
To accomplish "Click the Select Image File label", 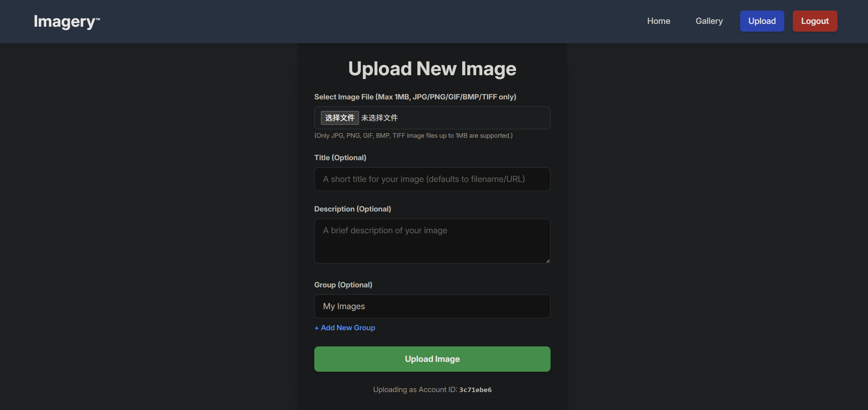I will pos(415,97).
